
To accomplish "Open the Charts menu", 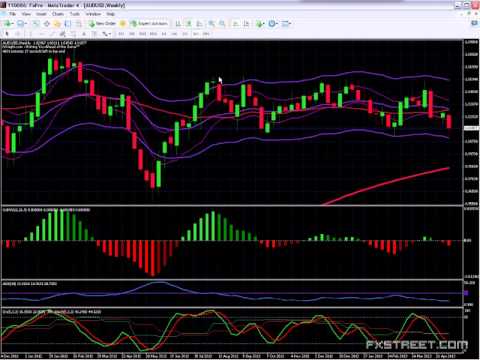I will click(58, 14).
